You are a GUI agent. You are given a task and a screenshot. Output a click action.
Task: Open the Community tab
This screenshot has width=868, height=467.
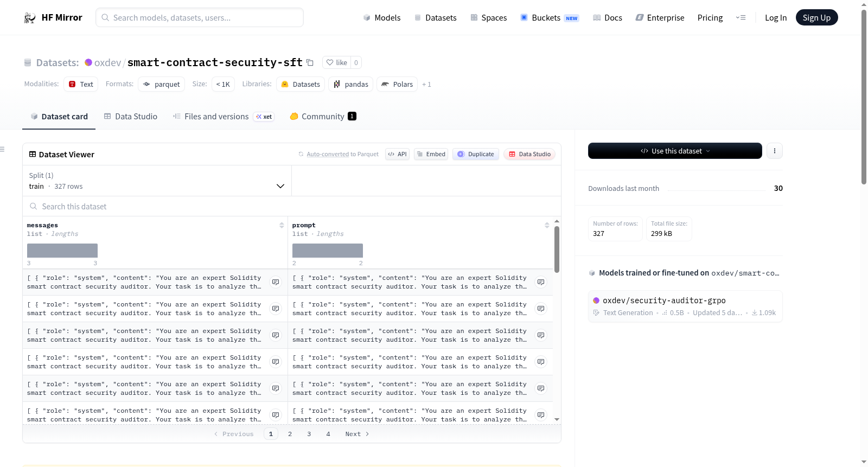(323, 117)
